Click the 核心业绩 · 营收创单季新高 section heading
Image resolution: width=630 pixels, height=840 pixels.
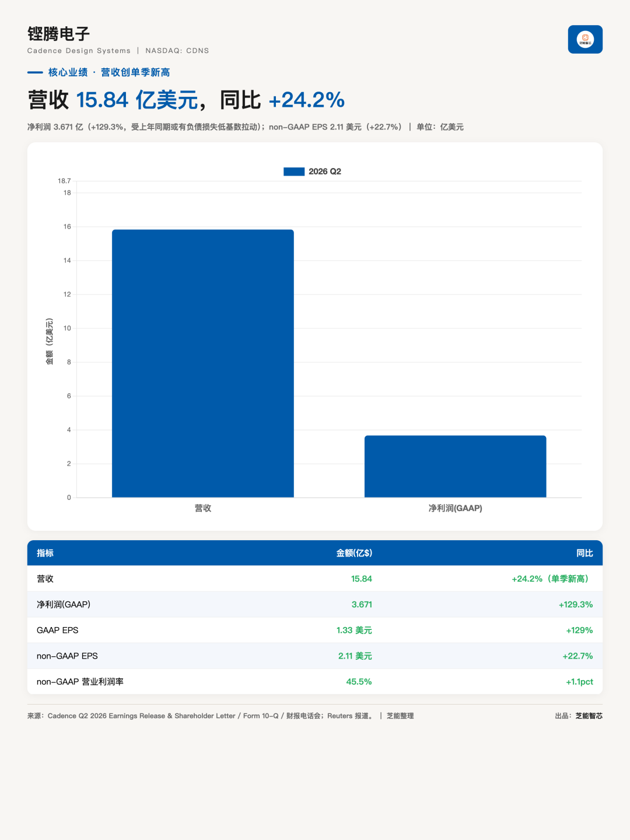coord(109,72)
